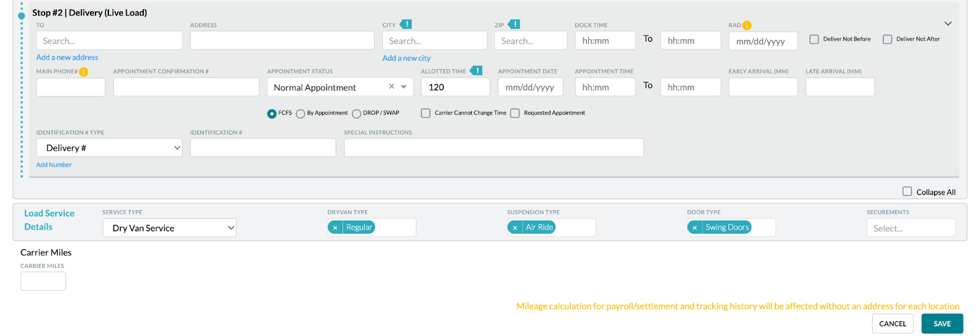This screenshot has width=980, height=336.
Task: Remove the Air Ride suspension tag
Action: point(515,227)
